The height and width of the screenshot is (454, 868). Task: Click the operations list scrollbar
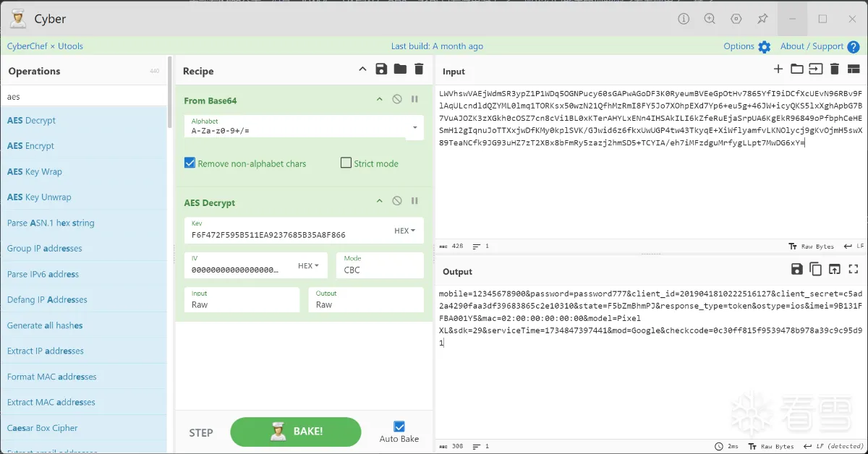pos(170,92)
